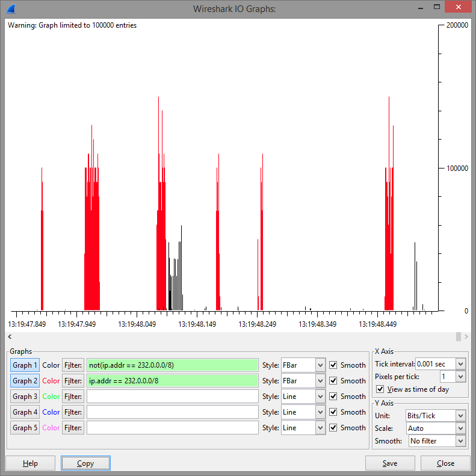Expand the Y Axis Unit dropdown
Screen dimensions: 476x476
coord(460,416)
